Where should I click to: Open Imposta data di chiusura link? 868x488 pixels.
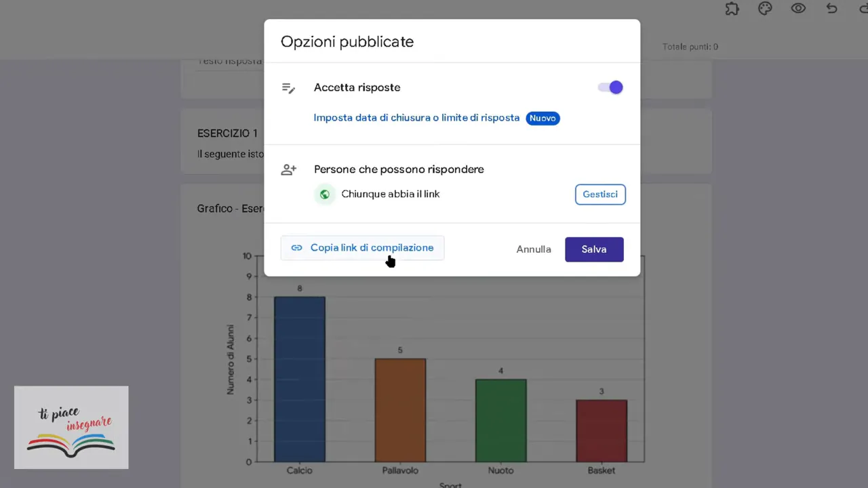click(416, 118)
